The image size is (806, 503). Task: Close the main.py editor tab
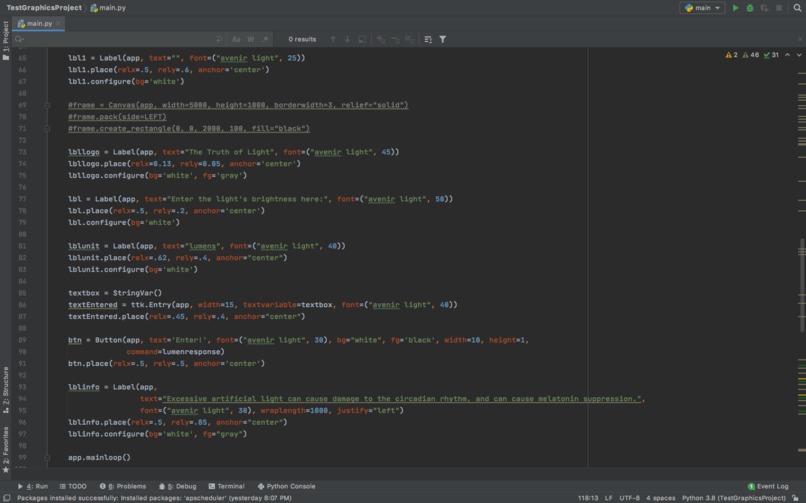[59, 24]
